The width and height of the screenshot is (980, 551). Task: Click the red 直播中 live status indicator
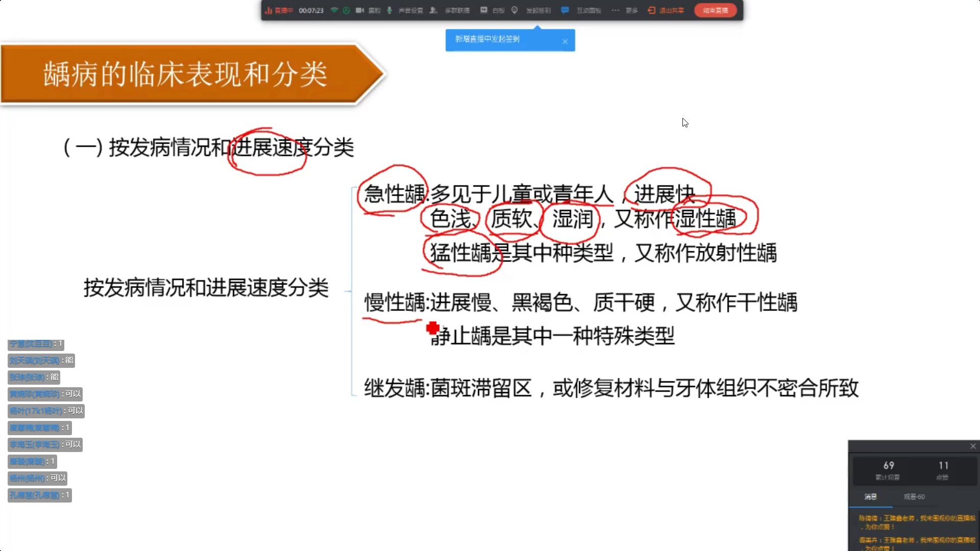click(x=279, y=10)
